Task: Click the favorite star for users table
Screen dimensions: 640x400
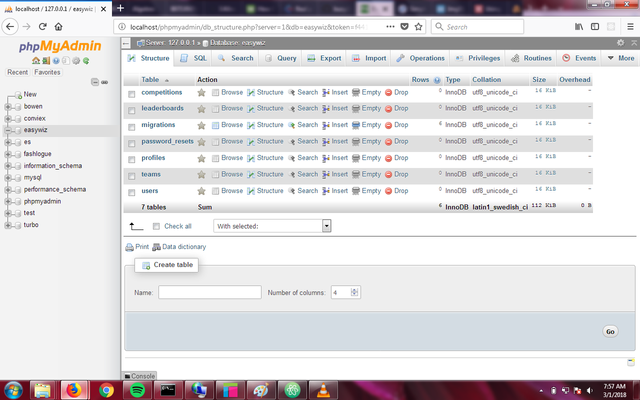Action: pos(201,191)
